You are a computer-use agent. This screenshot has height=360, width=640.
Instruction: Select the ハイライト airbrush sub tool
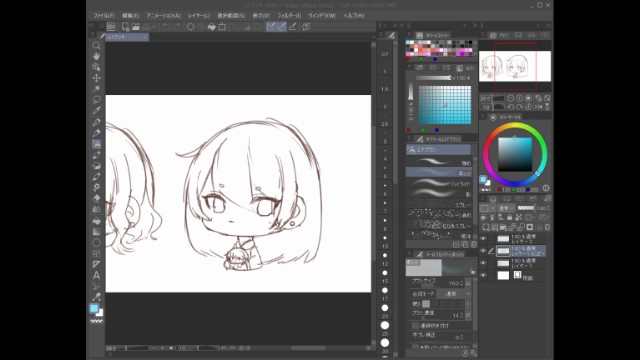(439, 183)
